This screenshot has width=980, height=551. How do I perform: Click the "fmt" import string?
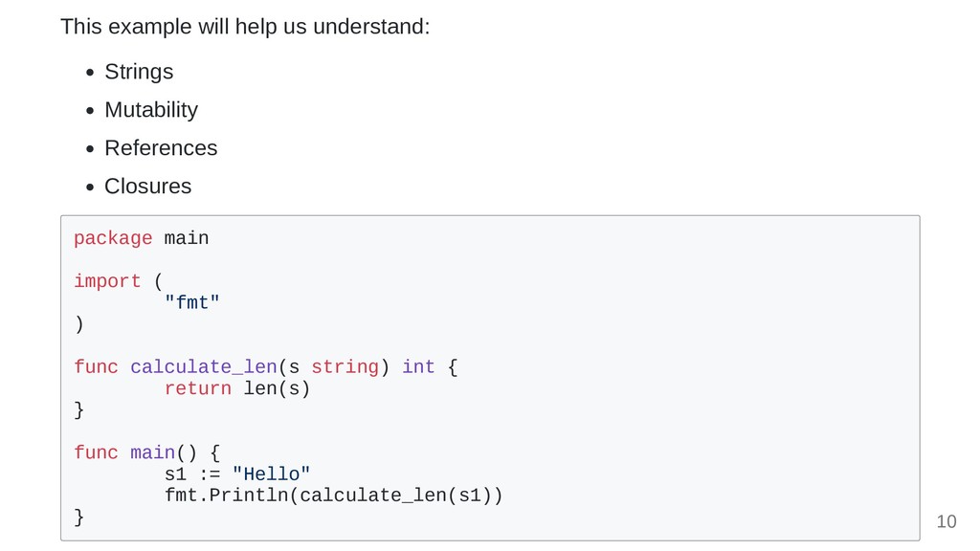pos(192,302)
